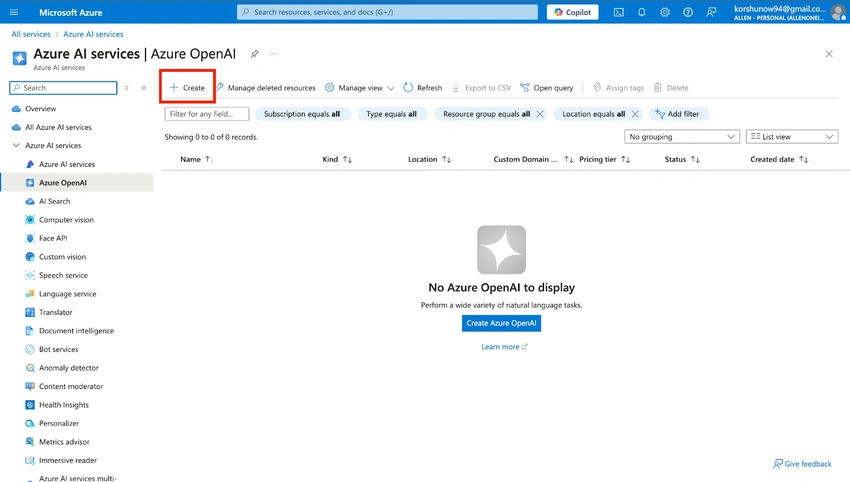Sort by the Name column
Viewport: 850px width, 482px height.
pos(196,159)
